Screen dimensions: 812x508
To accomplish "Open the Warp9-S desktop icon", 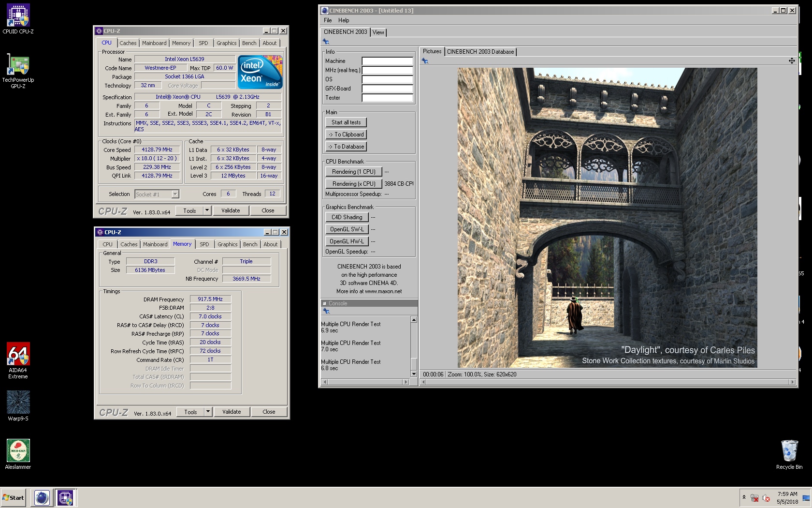I will pos(18,406).
